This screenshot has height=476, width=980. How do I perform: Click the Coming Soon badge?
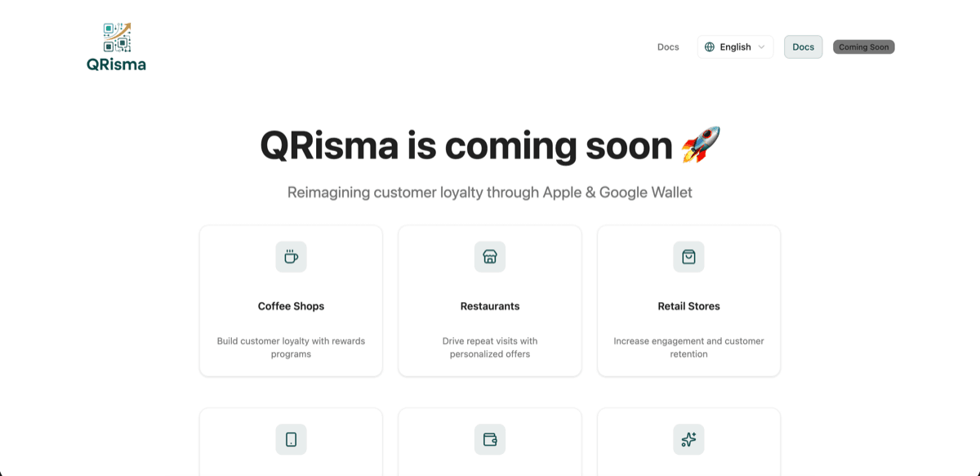[x=864, y=47]
